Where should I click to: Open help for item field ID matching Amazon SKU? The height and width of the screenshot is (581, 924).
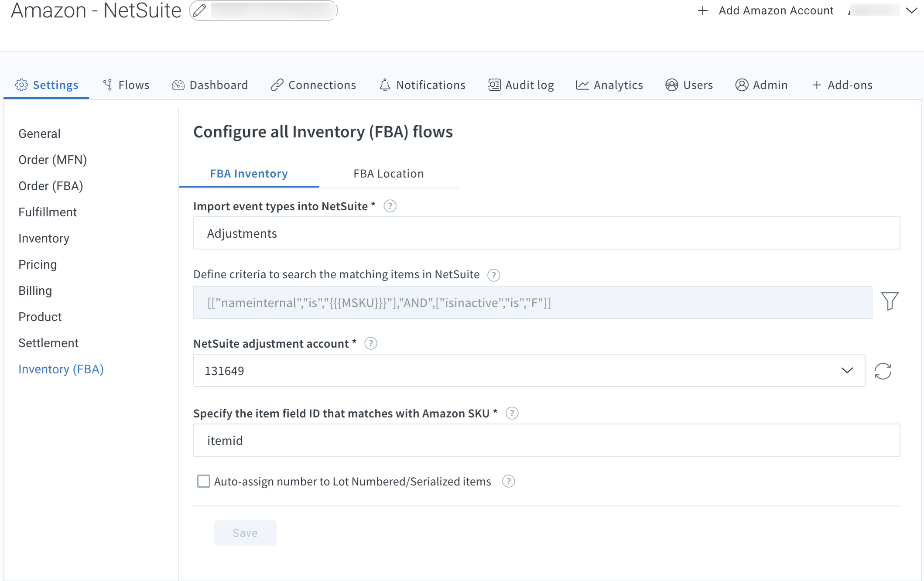[x=512, y=413]
